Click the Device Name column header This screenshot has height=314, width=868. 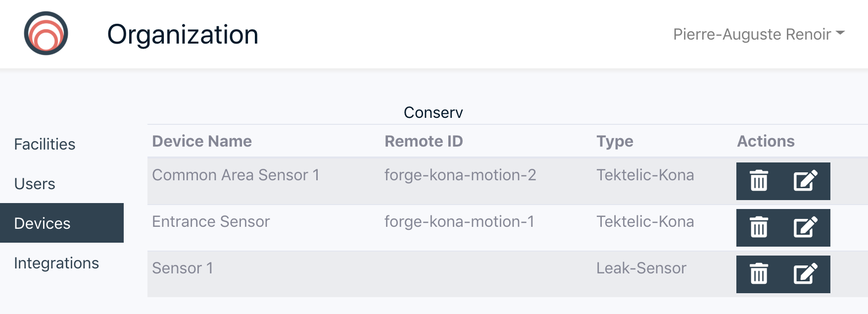coord(202,141)
